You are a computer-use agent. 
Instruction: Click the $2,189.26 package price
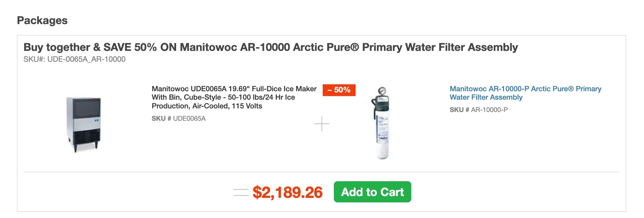click(x=287, y=192)
